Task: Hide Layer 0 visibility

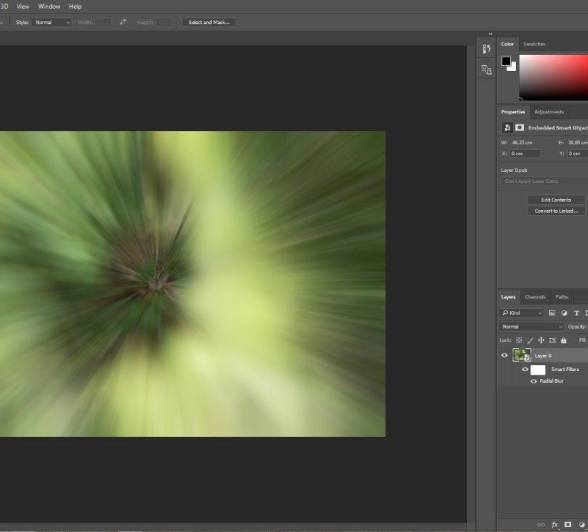Action: click(x=504, y=355)
